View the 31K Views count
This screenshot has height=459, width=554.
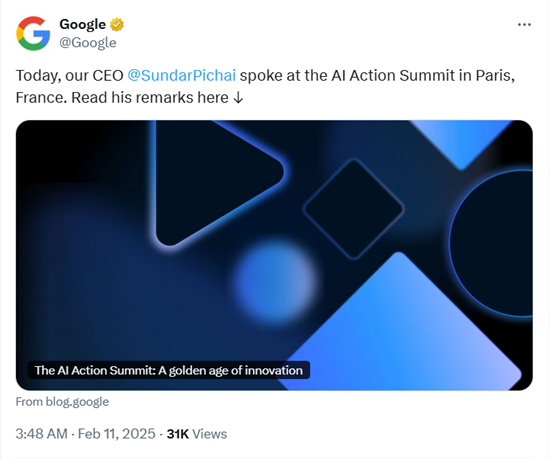pos(197,434)
